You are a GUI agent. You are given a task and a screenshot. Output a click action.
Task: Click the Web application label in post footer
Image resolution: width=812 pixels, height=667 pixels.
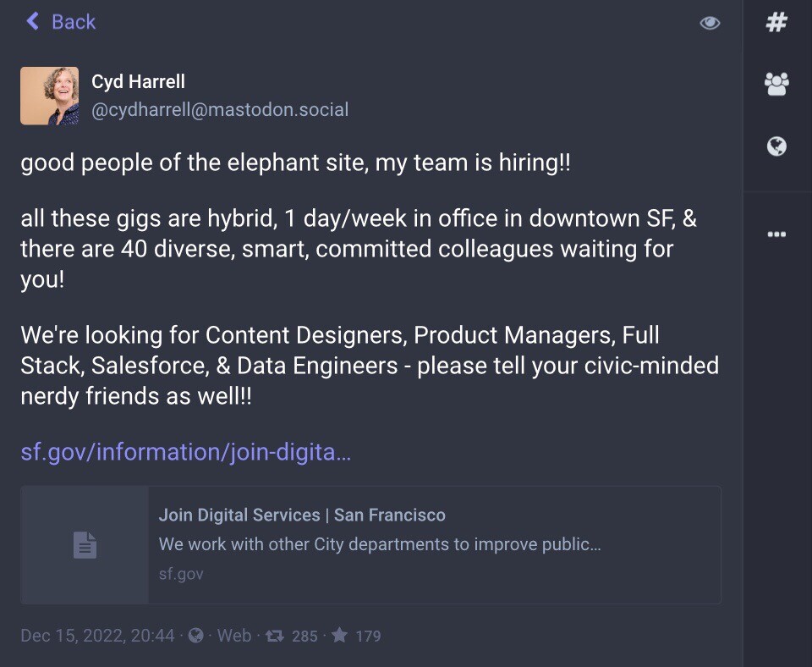[x=234, y=636]
